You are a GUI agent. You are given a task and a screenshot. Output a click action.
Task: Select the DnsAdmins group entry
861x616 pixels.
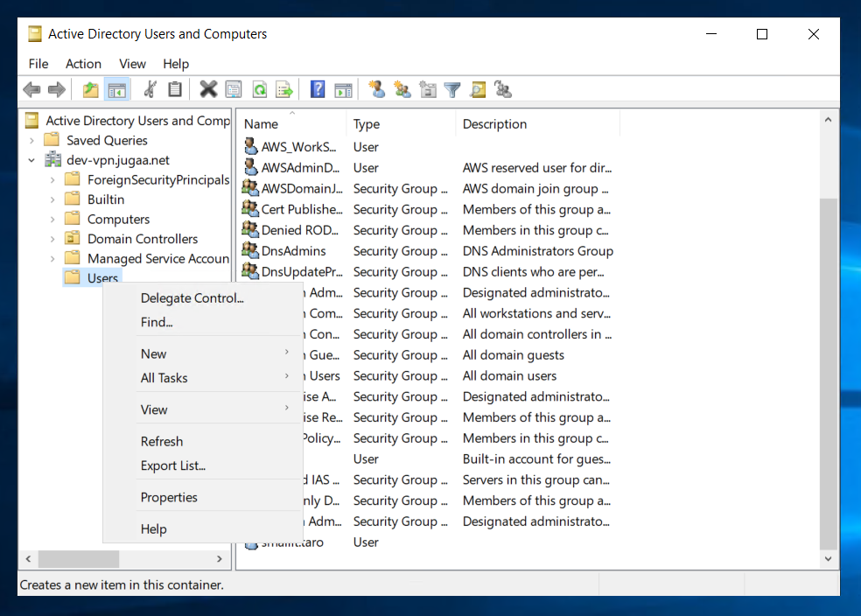[x=293, y=251]
